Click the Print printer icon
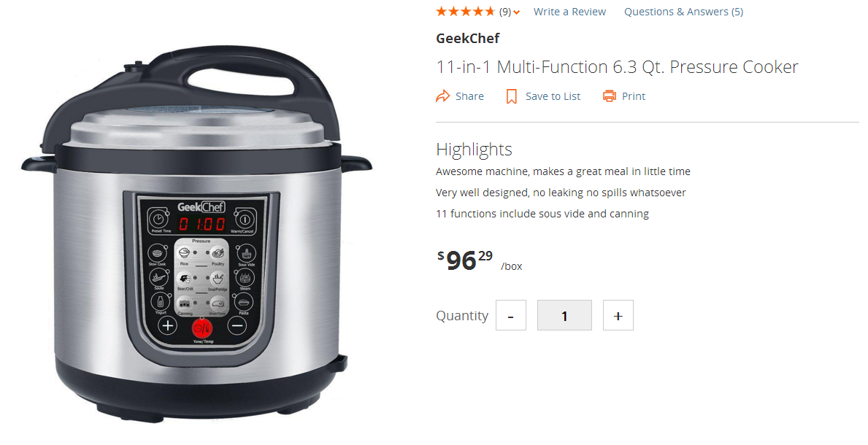The image size is (868, 445). click(610, 96)
